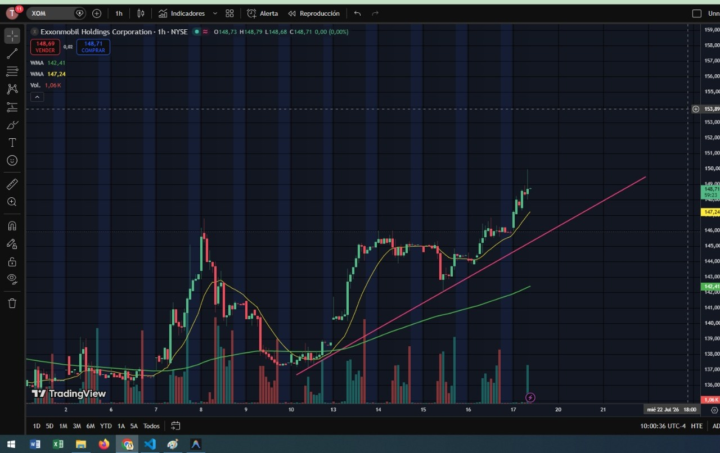Hide all drawings with the eye icon
The height and width of the screenshot is (453, 720).
(12, 279)
